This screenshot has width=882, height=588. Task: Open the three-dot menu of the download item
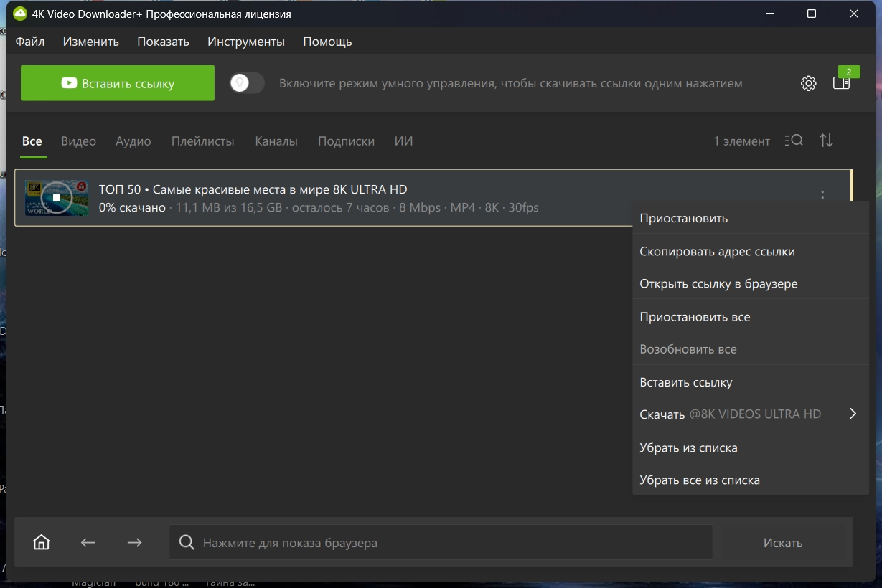point(822,194)
